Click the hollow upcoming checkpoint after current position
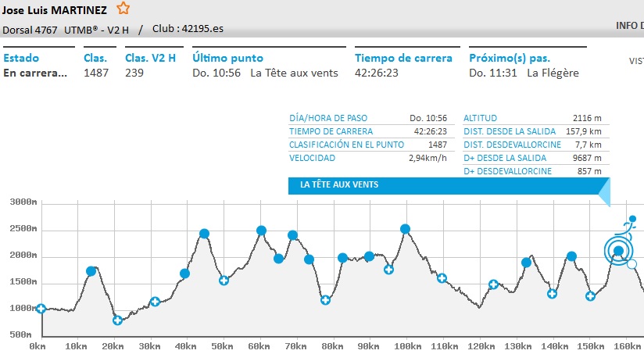This screenshot has height=354, width=644. (x=632, y=264)
